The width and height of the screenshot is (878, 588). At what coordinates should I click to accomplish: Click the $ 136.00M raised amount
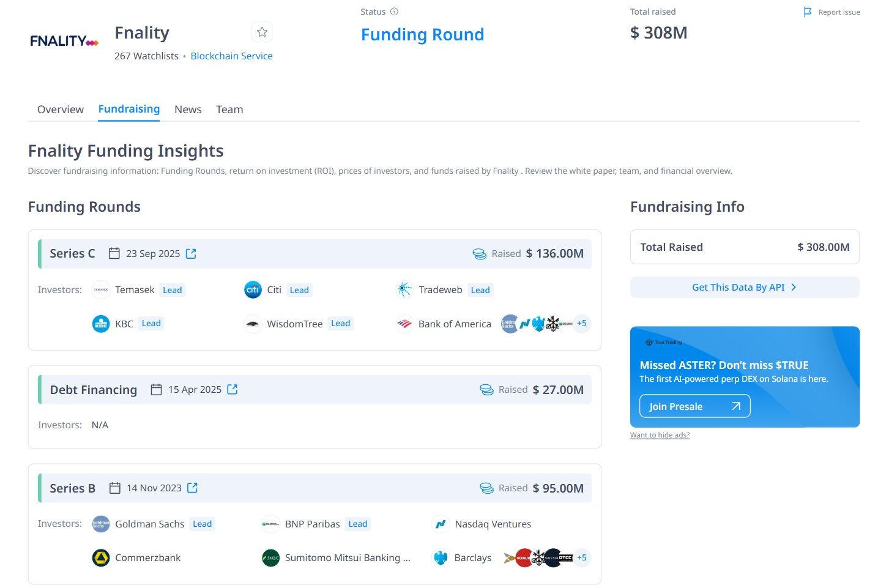555,253
